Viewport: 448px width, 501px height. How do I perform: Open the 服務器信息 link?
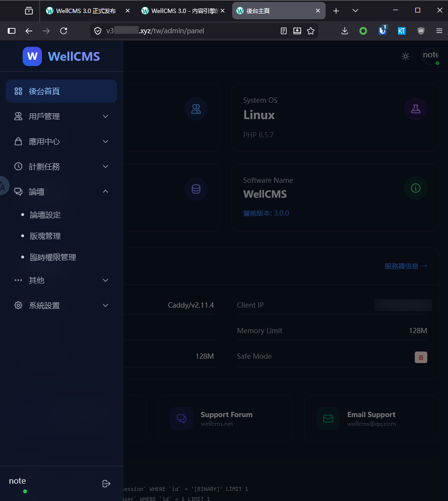point(406,266)
